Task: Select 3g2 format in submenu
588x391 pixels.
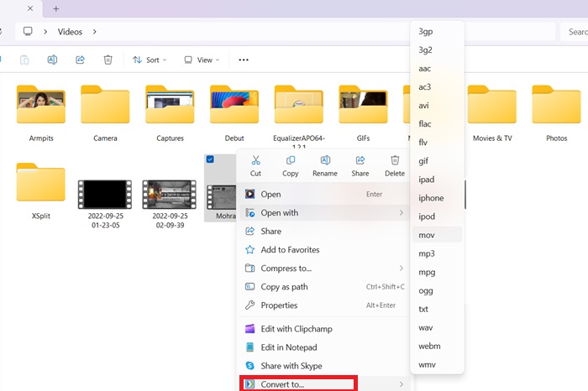Action: click(x=438, y=50)
